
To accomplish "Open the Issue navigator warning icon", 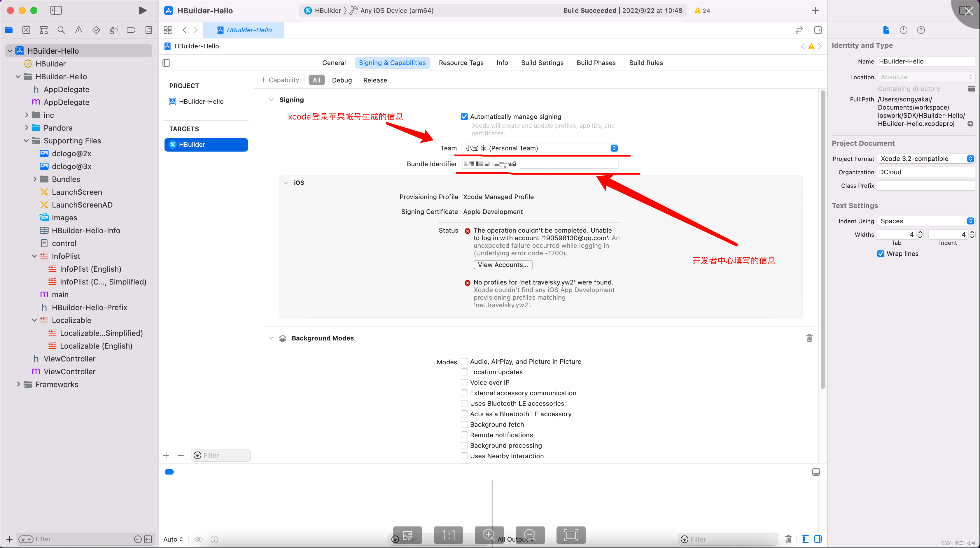I will click(79, 30).
